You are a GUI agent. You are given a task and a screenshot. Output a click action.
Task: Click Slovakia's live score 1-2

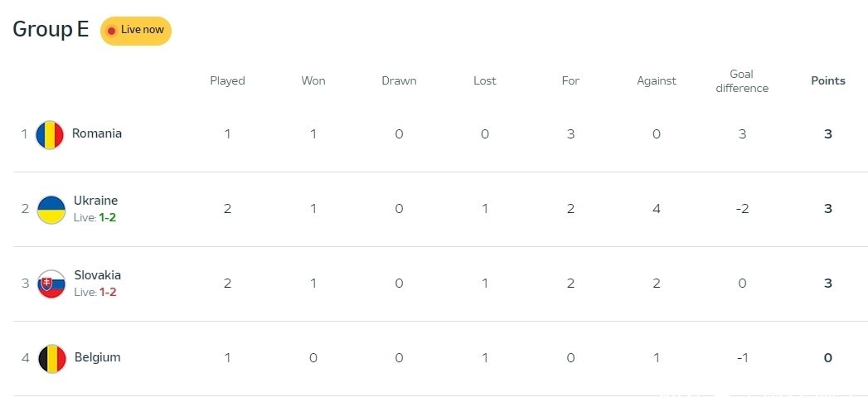pos(108,292)
